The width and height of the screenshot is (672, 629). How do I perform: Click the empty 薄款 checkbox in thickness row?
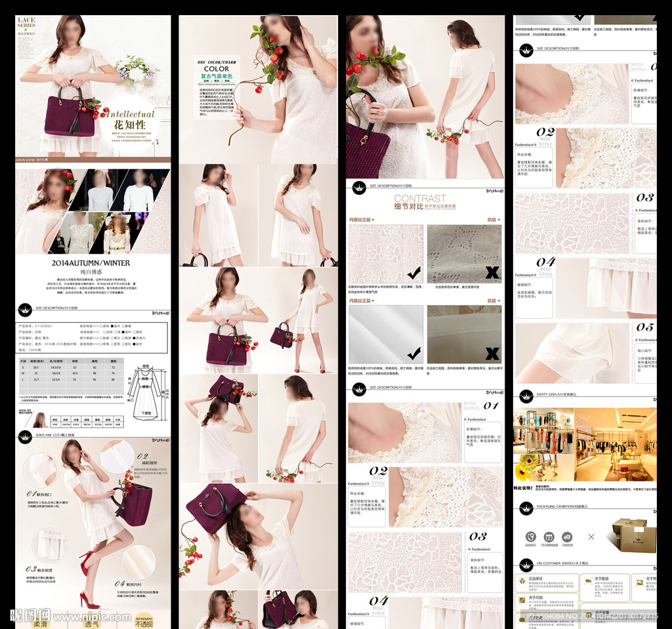click(x=134, y=332)
